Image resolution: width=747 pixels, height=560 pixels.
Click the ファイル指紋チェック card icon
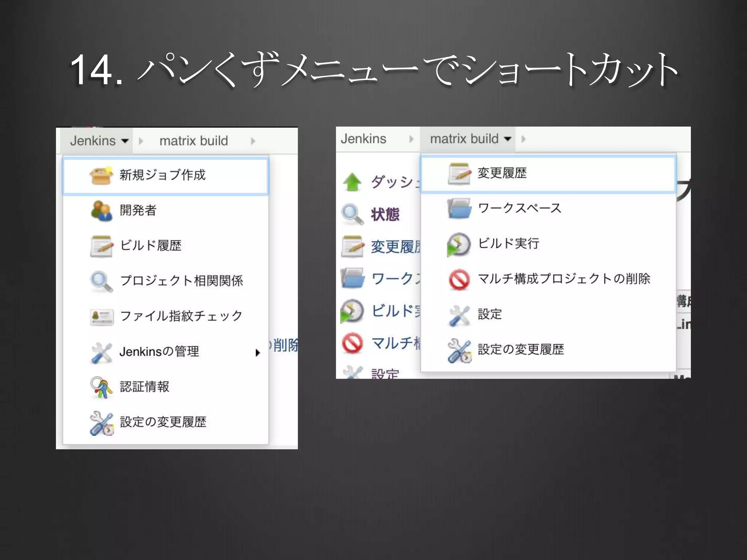point(101,316)
